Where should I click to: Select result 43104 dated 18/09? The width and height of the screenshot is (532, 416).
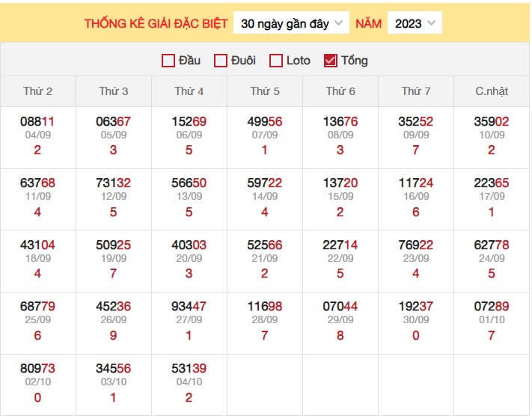pos(38,245)
